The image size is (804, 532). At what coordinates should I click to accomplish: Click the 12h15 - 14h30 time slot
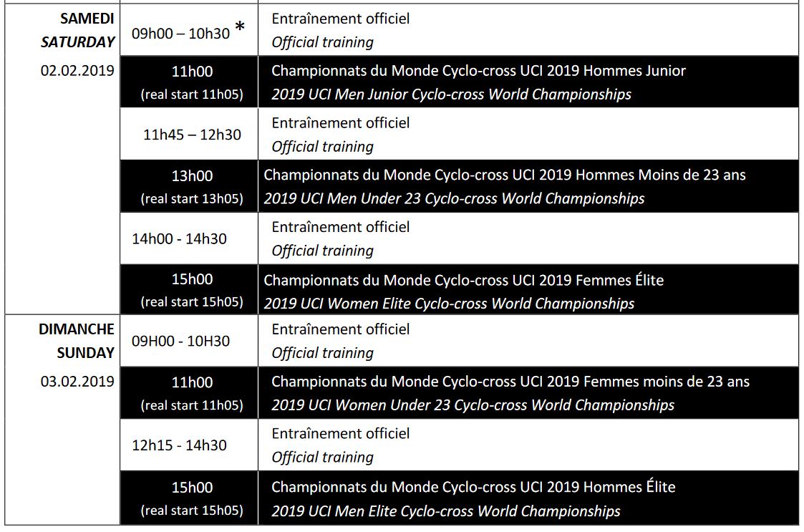click(179, 445)
